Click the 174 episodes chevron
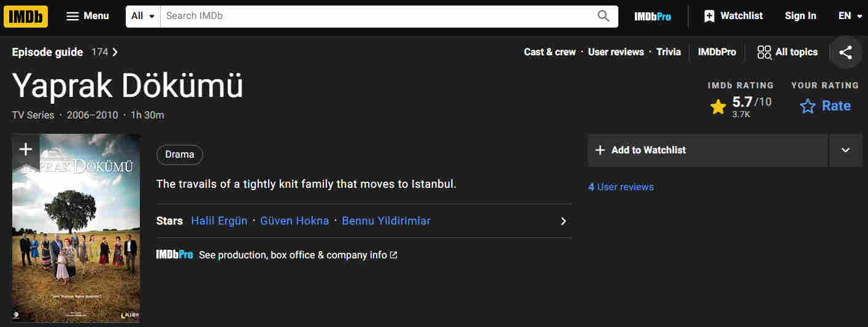The width and height of the screenshot is (868, 327). [x=115, y=52]
